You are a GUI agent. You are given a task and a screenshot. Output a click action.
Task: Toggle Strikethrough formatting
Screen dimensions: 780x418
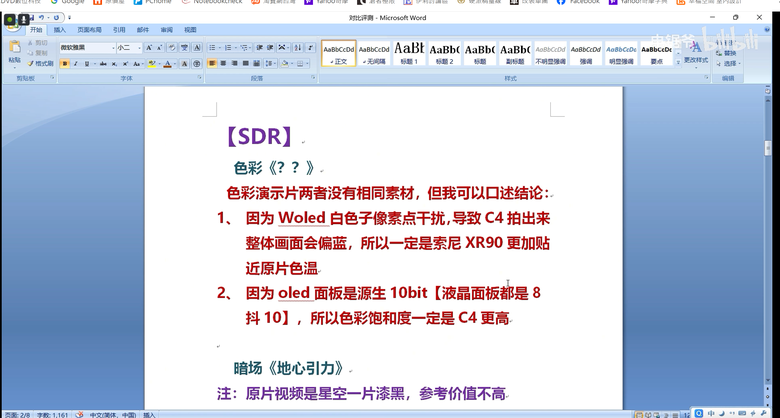click(103, 64)
